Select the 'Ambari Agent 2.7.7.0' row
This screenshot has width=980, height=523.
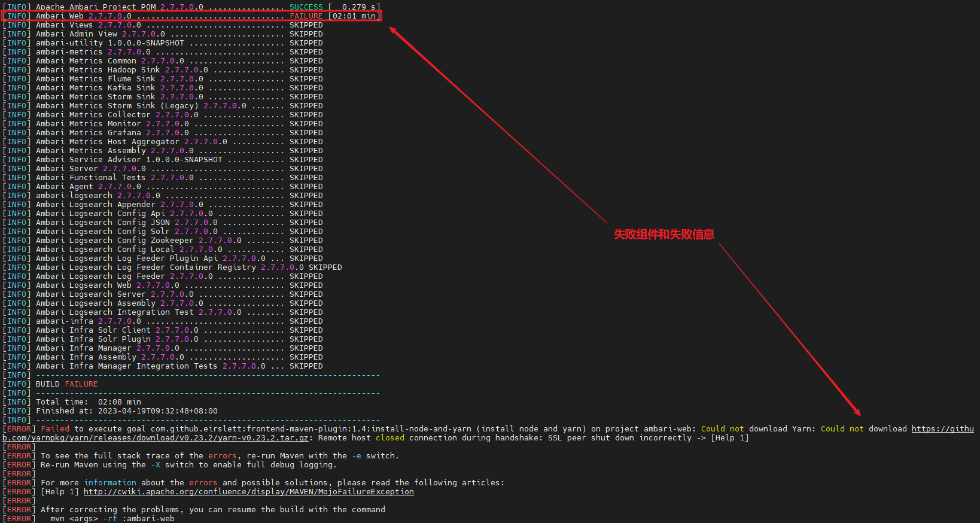(x=163, y=187)
